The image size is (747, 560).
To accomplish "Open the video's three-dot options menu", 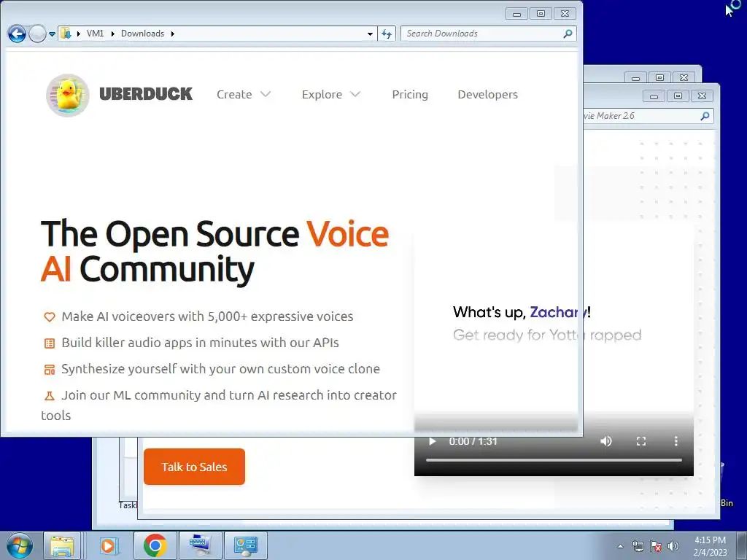I will tap(676, 441).
